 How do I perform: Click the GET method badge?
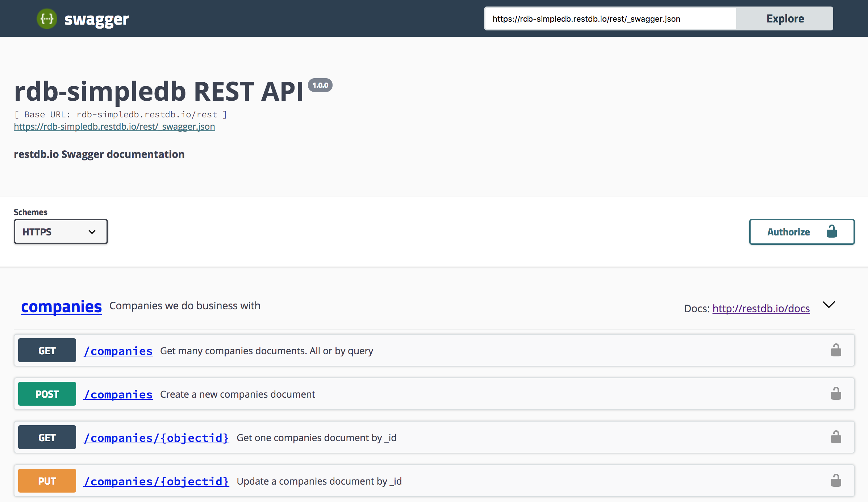tap(46, 350)
